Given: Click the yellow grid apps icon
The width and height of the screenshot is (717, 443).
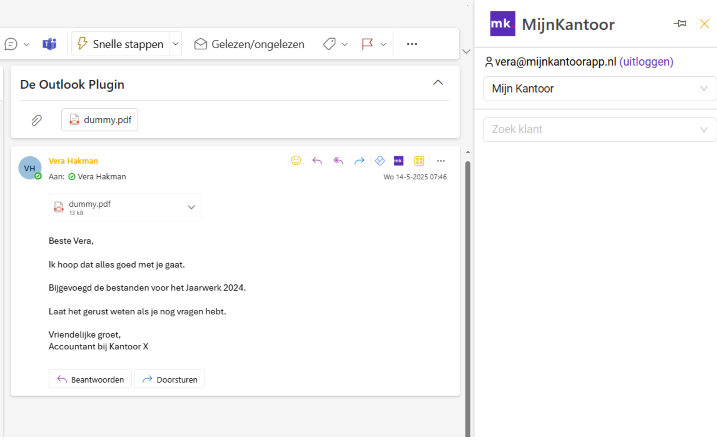Looking at the screenshot, I should click(419, 161).
